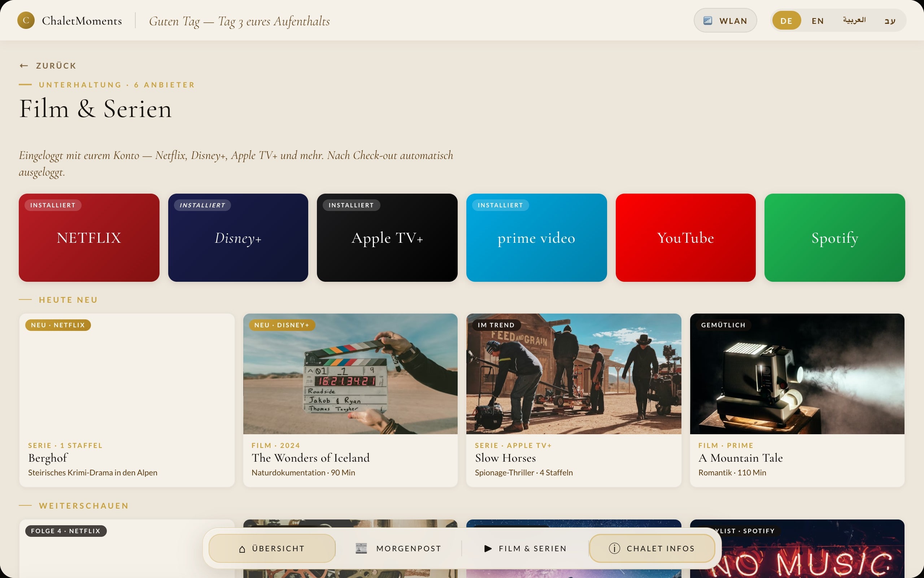Click the NEU · DISNEY+ badge
The image size is (924, 578).
coord(282,325)
